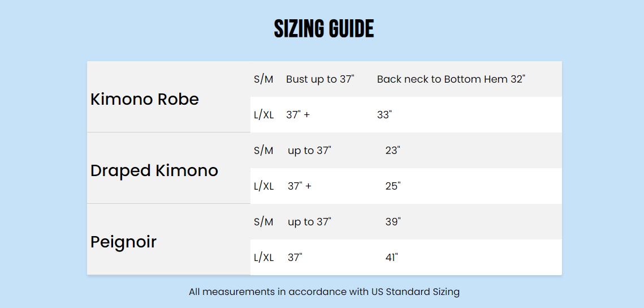Click the Kimono Robe 33" length value

384,115
